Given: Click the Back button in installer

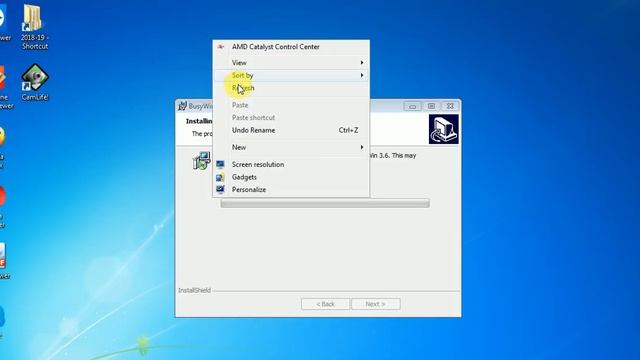Looking at the screenshot, I should click(x=325, y=304).
